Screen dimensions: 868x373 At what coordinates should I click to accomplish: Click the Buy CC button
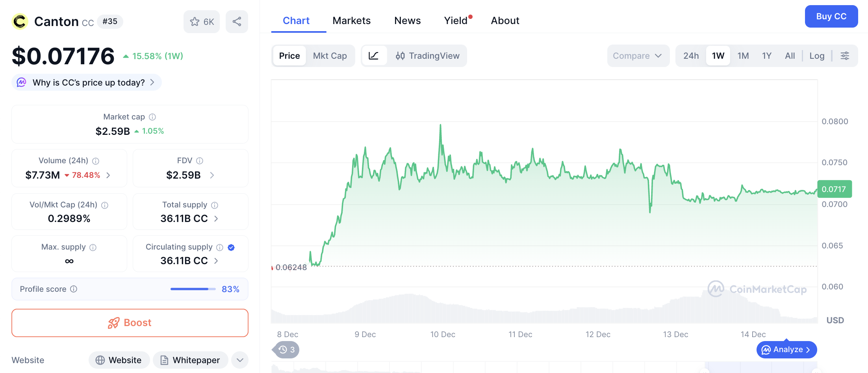coord(831,16)
